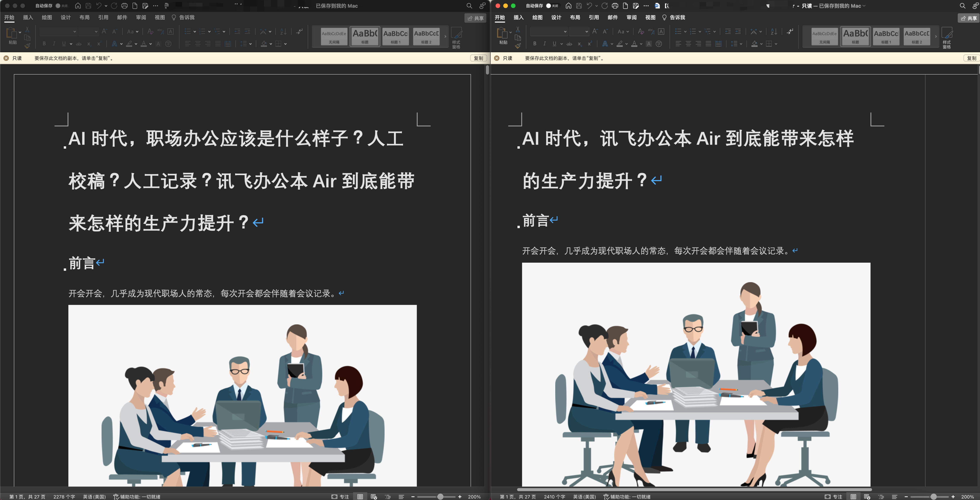980x500 pixels.
Task: Switch to Outline view in right window status bar
Action: (881, 497)
